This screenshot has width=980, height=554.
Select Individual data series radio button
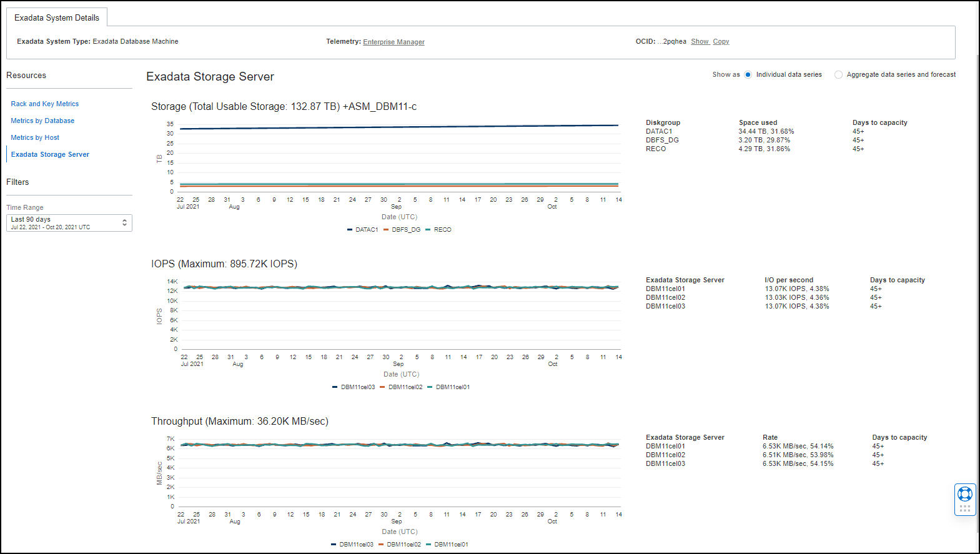pyautogui.click(x=748, y=75)
